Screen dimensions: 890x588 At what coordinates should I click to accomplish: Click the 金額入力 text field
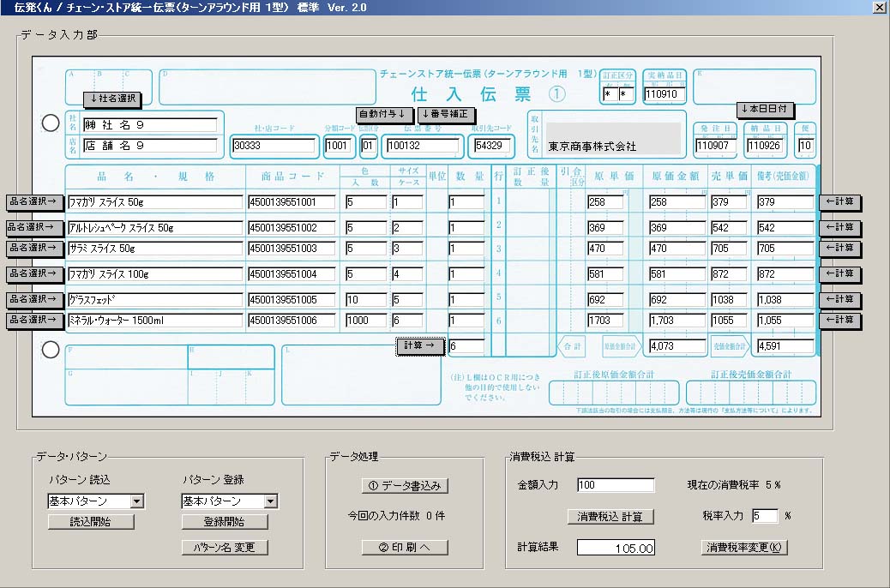[x=615, y=485]
